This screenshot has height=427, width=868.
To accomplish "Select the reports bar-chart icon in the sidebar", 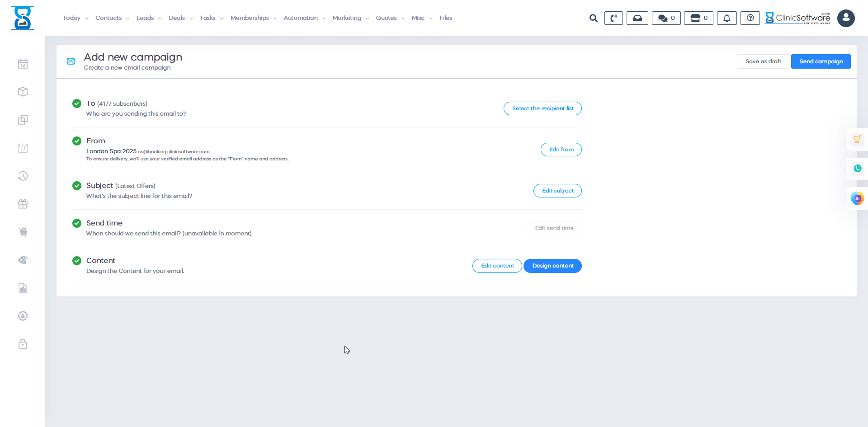I will click(23, 288).
